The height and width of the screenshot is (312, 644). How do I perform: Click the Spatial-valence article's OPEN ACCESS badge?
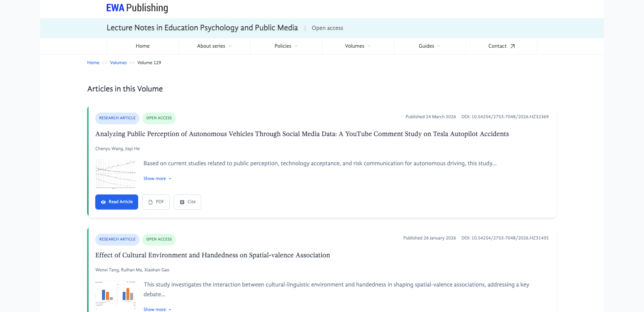tap(159, 239)
